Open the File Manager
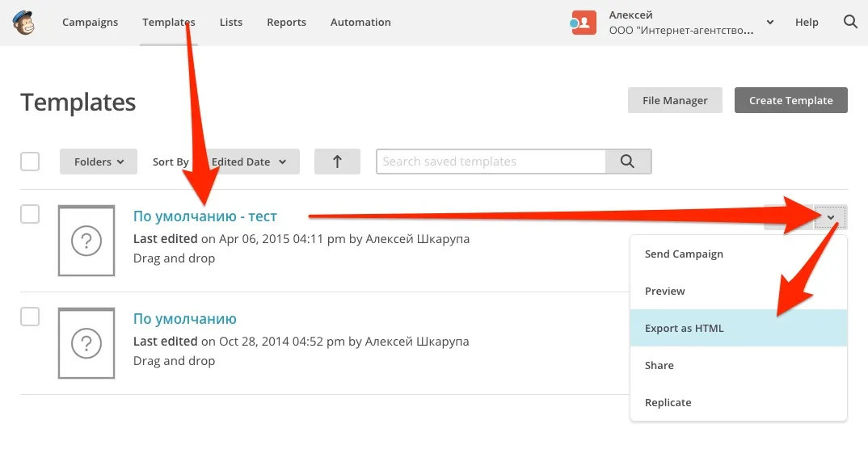The height and width of the screenshot is (449, 868). [x=675, y=100]
